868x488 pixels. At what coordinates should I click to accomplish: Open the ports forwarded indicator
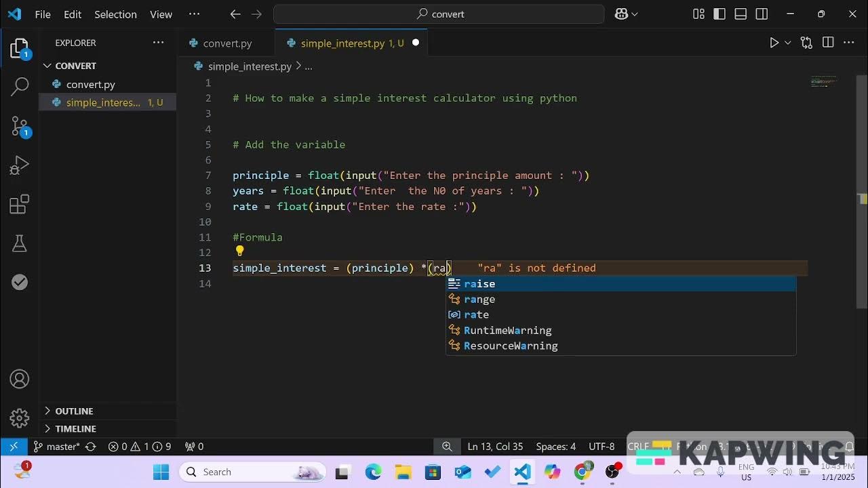click(x=194, y=447)
